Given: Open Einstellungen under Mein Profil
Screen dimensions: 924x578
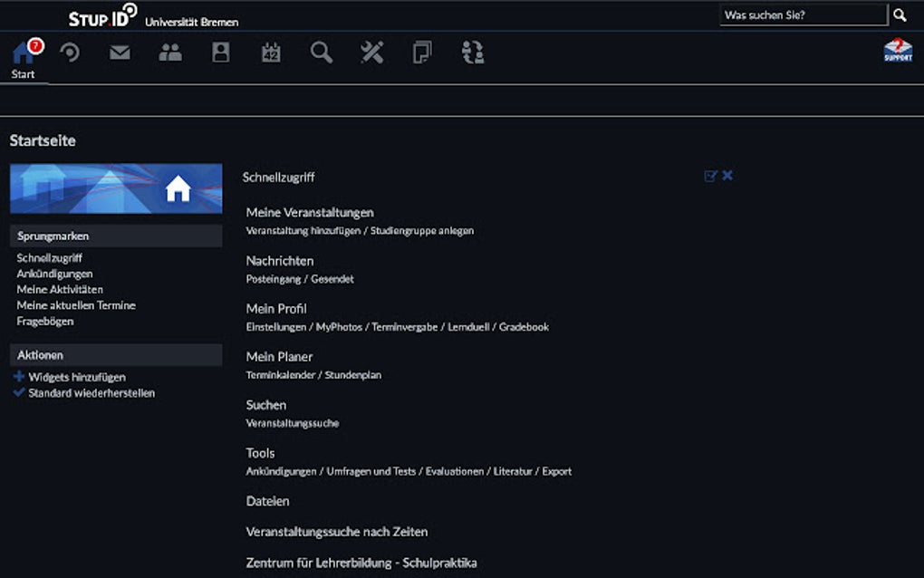Looking at the screenshot, I should pos(276,327).
